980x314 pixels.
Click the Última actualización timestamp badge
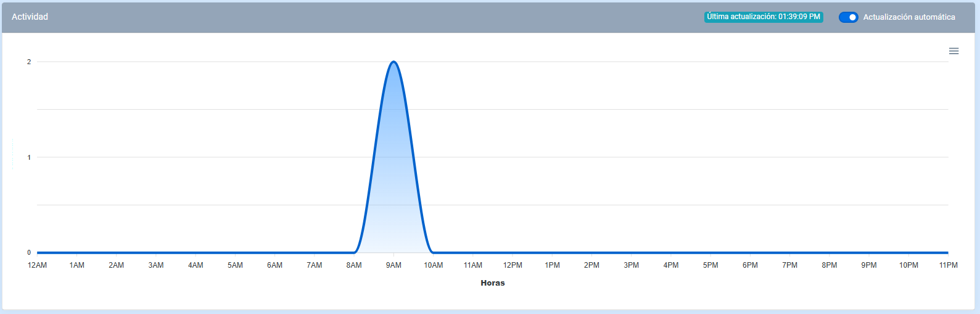tap(763, 17)
